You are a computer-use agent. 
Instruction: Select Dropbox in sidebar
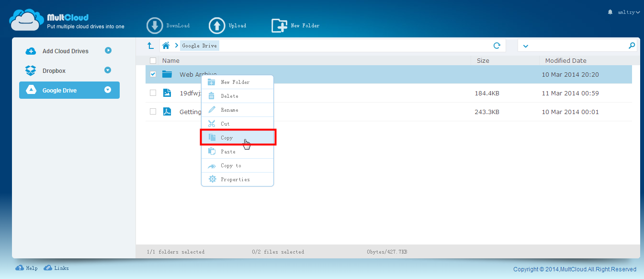click(54, 71)
